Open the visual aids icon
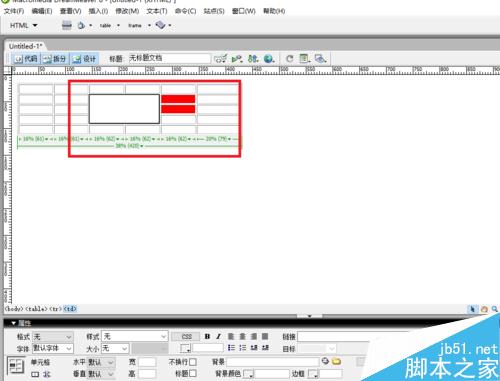 click(320, 59)
